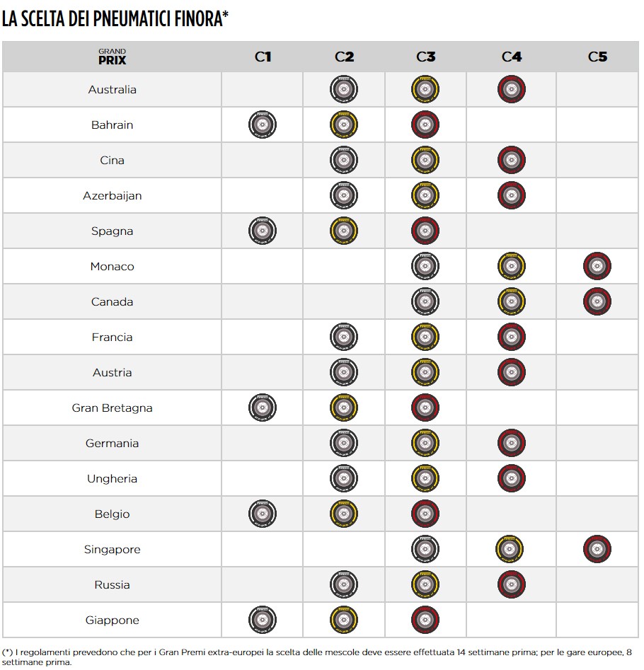The height and width of the screenshot is (670, 644).
Task: Click the white C3 tyre for Canada
Action: point(425,302)
